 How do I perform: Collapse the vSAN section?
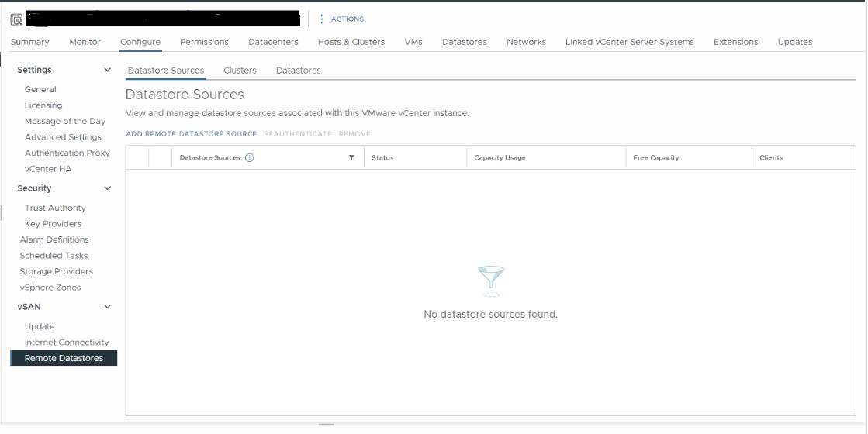point(107,307)
